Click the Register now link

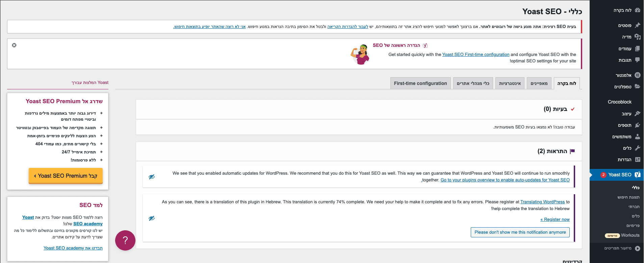pos(555,220)
